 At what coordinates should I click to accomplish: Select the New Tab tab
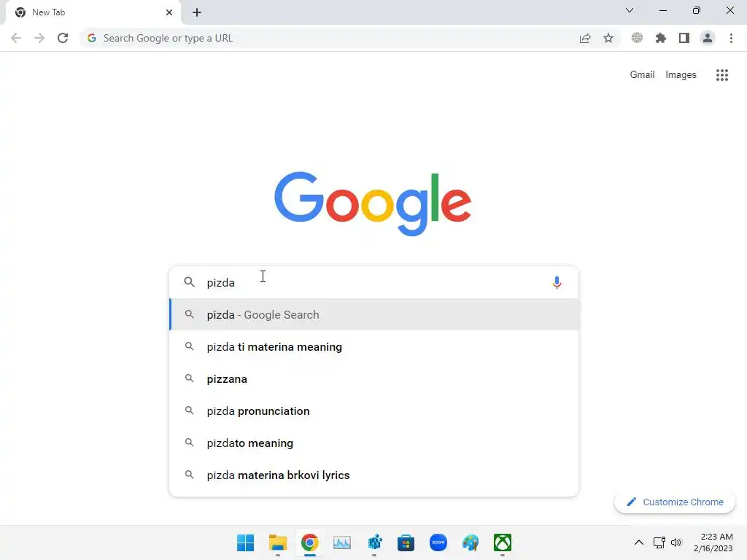(x=93, y=12)
